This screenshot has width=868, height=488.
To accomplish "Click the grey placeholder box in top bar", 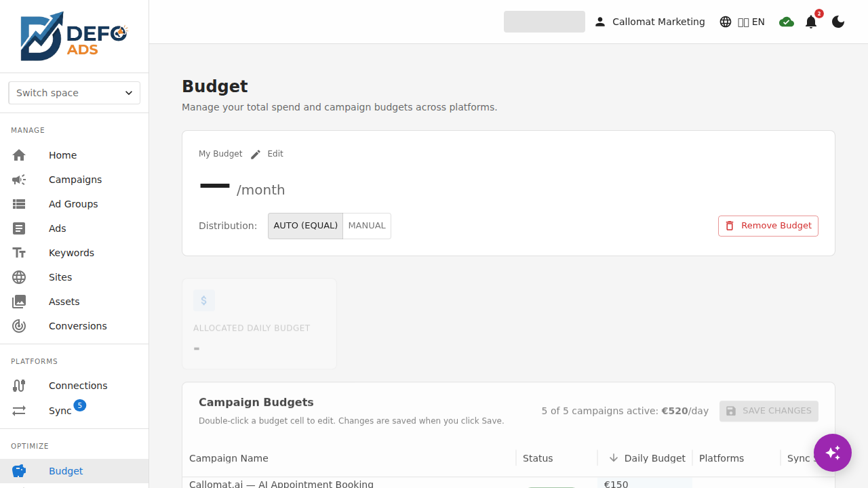I will [x=545, y=22].
